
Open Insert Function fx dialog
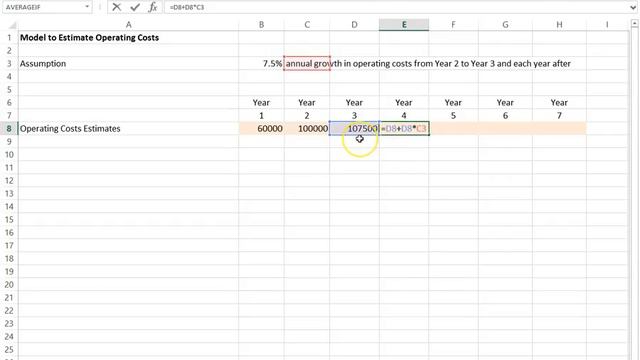point(153,7)
